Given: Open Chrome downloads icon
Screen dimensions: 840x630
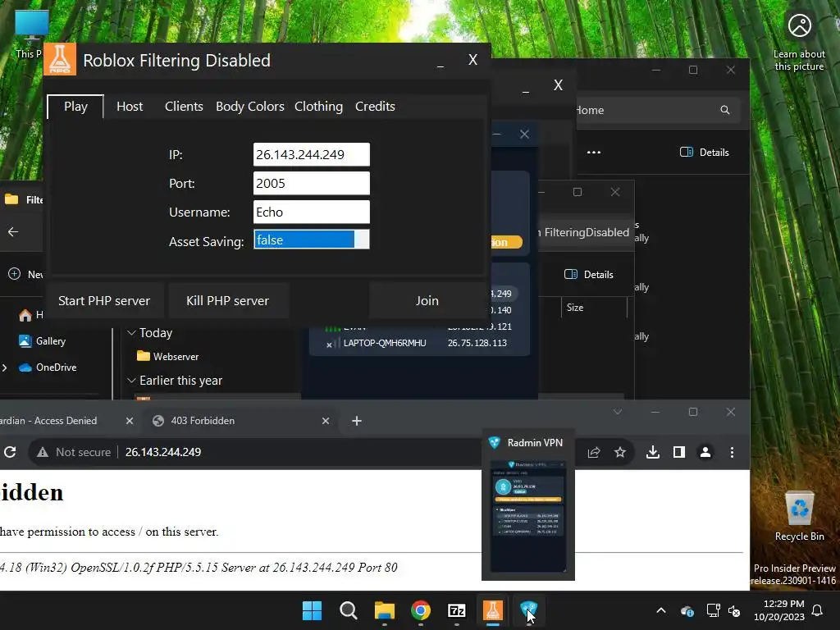Looking at the screenshot, I should [652, 452].
